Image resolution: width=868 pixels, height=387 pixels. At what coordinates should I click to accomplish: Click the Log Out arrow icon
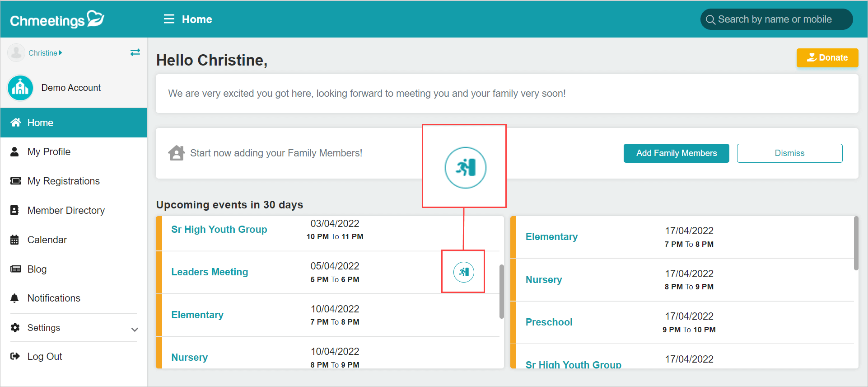click(x=15, y=356)
